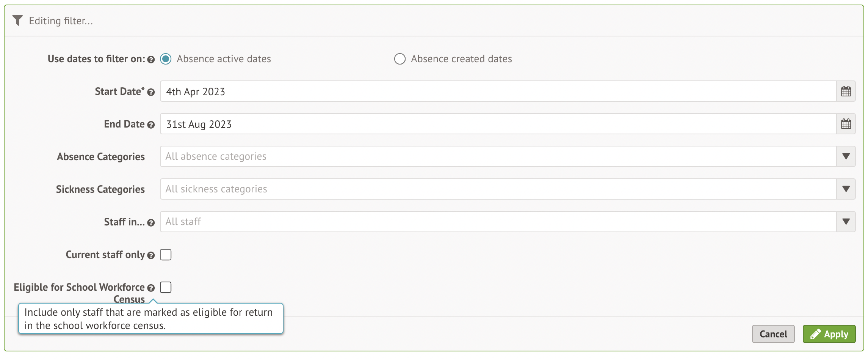Image resolution: width=868 pixels, height=359 pixels.
Task: Open the Start Date calendar picker
Action: [x=846, y=91]
